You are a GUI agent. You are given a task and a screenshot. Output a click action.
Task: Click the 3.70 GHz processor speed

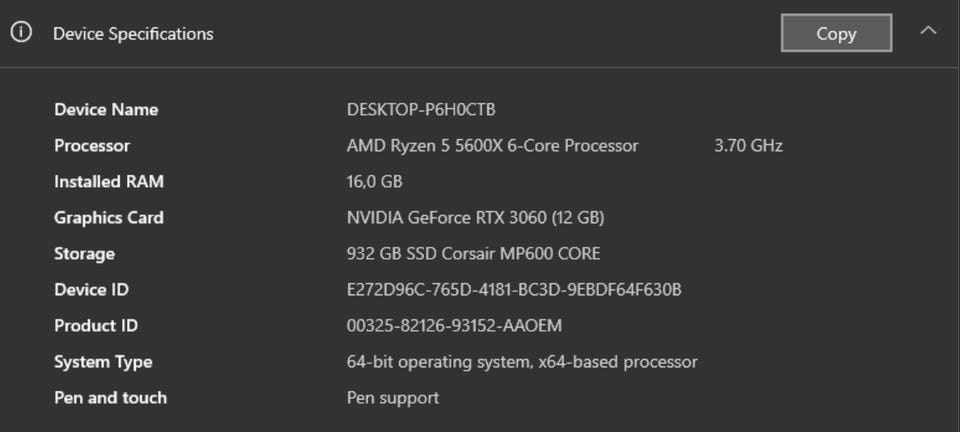pos(748,146)
